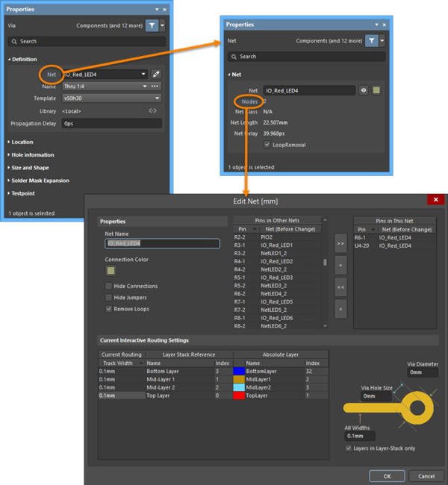
Task: Click the Connection Color swatch
Action: 111,271
